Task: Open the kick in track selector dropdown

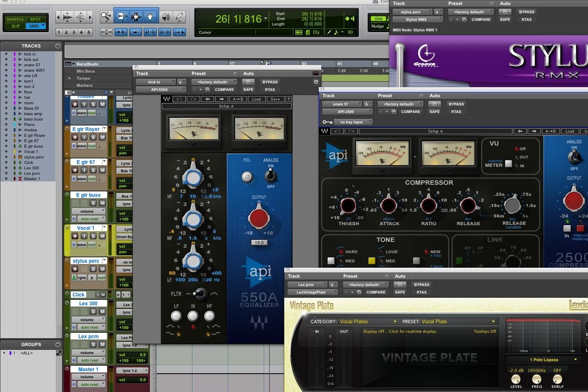Action: [155, 82]
